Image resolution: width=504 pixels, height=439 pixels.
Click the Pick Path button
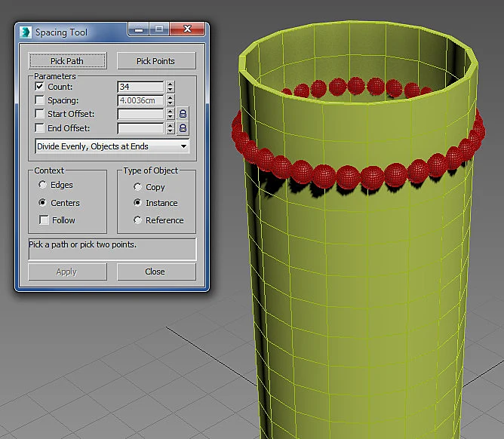coord(67,61)
